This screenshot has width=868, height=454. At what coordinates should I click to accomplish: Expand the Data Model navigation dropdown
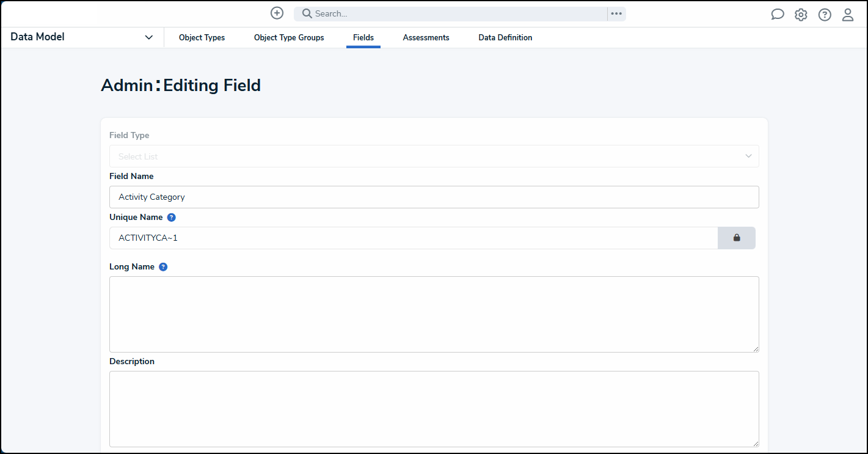pyautogui.click(x=148, y=37)
